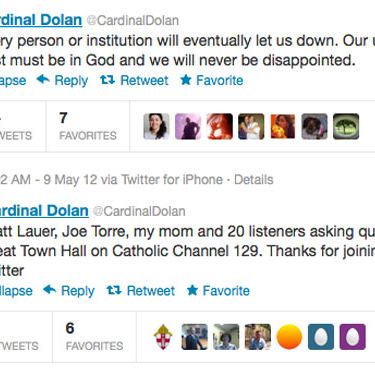Open the dark-haired woman avatar in first tweet
This screenshot has width=375, height=375.
tap(156, 126)
